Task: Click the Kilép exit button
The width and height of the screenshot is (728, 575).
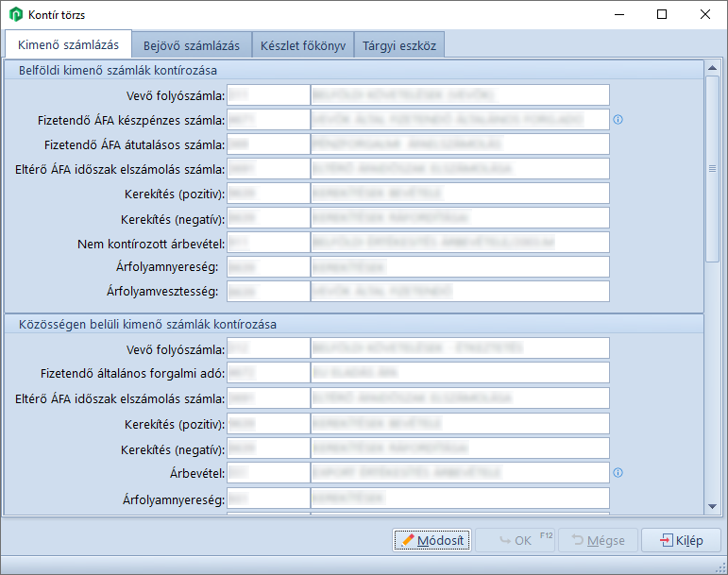Action: point(681,540)
